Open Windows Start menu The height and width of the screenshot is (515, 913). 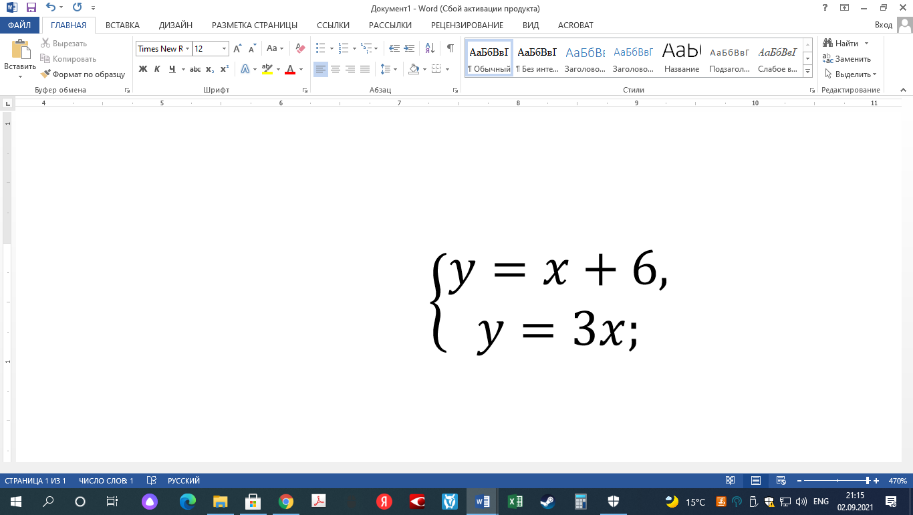click(16, 502)
